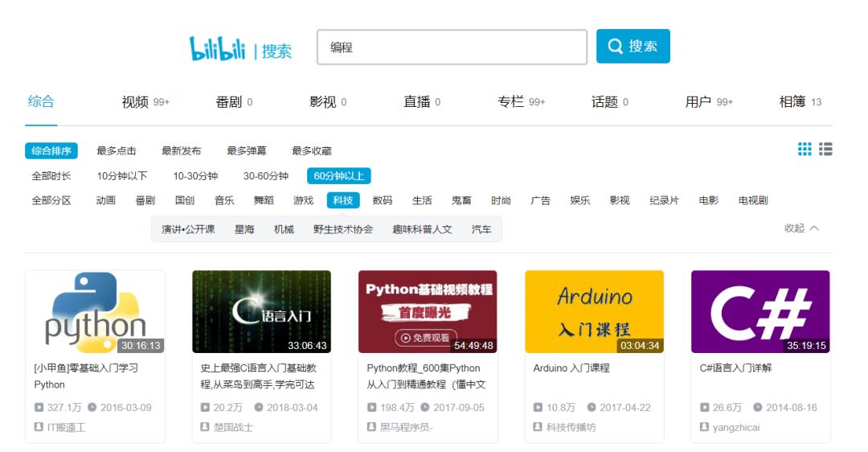Viewport: 868px width, 452px height.
Task: Sort results by 最多点击
Action: (x=117, y=150)
